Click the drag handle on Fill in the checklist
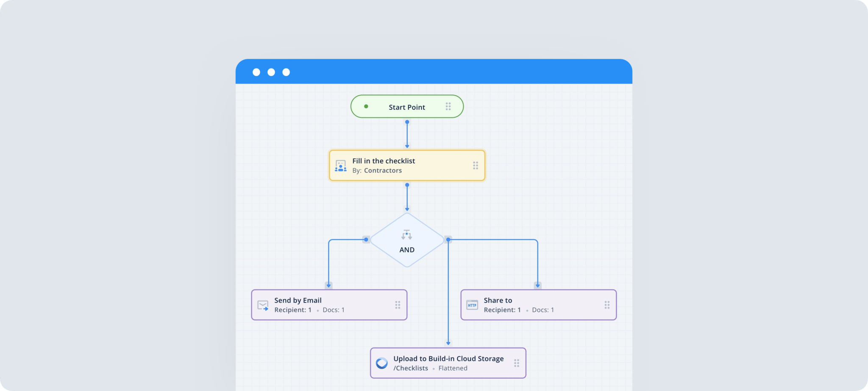Image resolution: width=868 pixels, height=391 pixels. pos(475,165)
